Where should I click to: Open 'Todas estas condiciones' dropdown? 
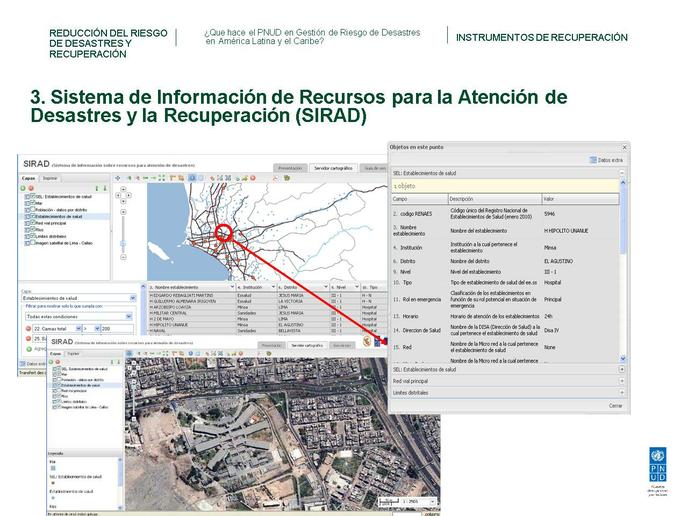tap(79, 316)
